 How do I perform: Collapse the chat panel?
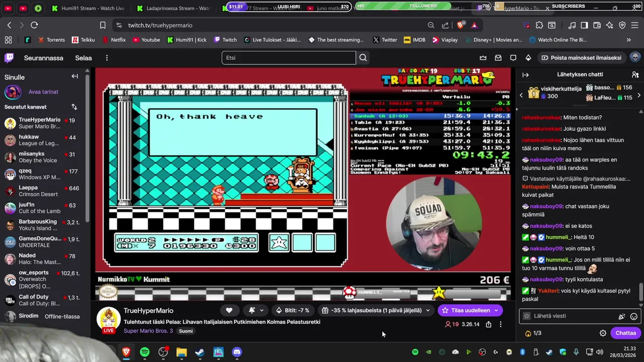526,74
